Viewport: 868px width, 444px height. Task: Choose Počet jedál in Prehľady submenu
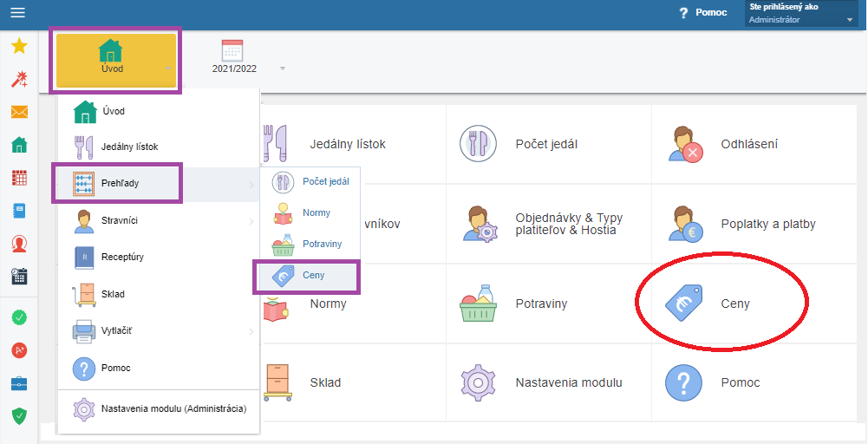coord(310,182)
